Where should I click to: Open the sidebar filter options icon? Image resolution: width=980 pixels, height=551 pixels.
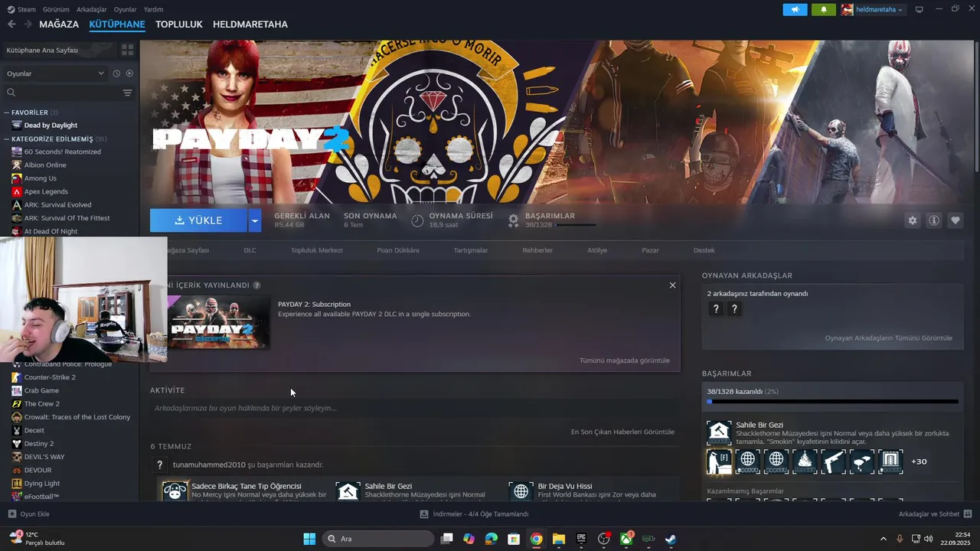[x=127, y=93]
